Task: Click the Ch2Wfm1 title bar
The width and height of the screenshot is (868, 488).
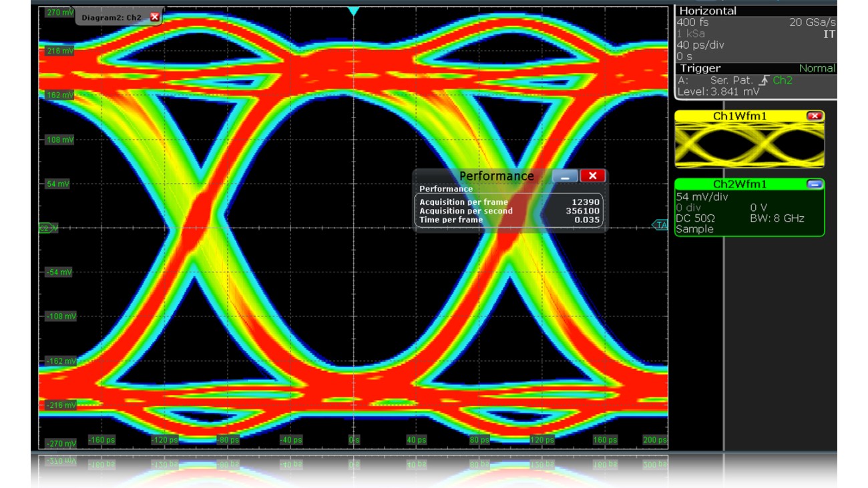Action: pos(739,184)
